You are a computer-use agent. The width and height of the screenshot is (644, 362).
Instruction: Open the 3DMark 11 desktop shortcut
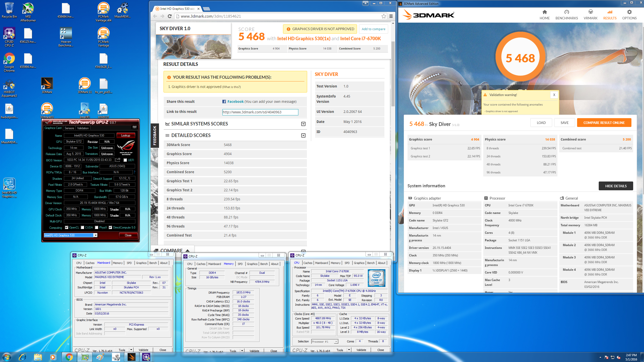click(85, 85)
